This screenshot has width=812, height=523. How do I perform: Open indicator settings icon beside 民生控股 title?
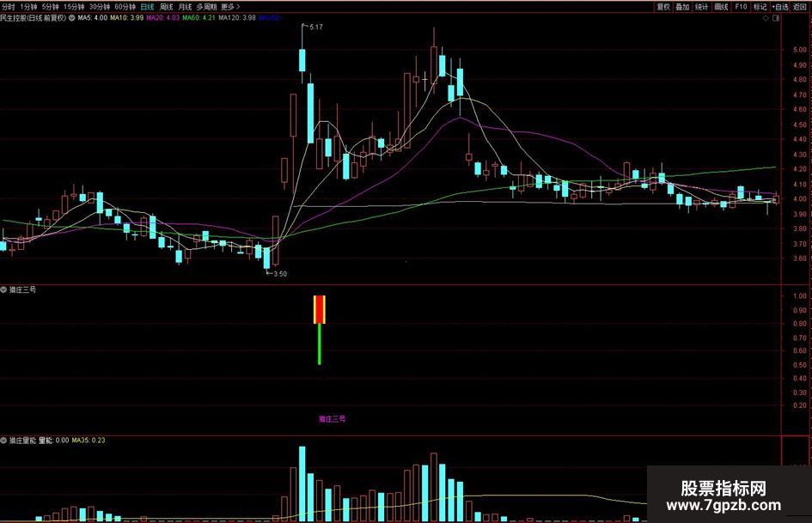(72, 18)
